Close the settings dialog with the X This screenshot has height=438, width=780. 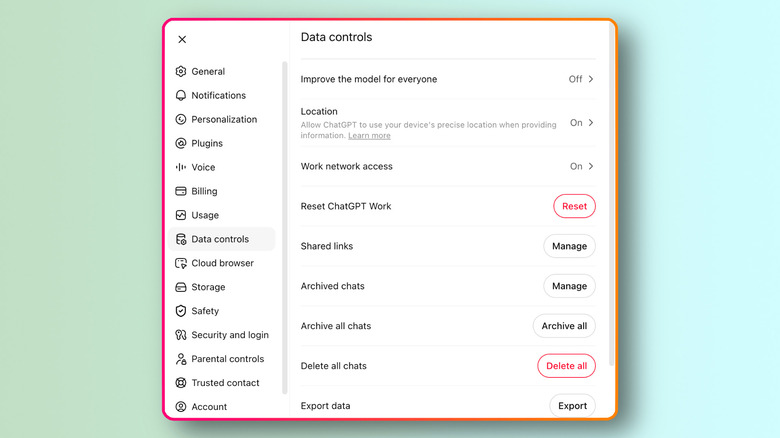point(182,39)
